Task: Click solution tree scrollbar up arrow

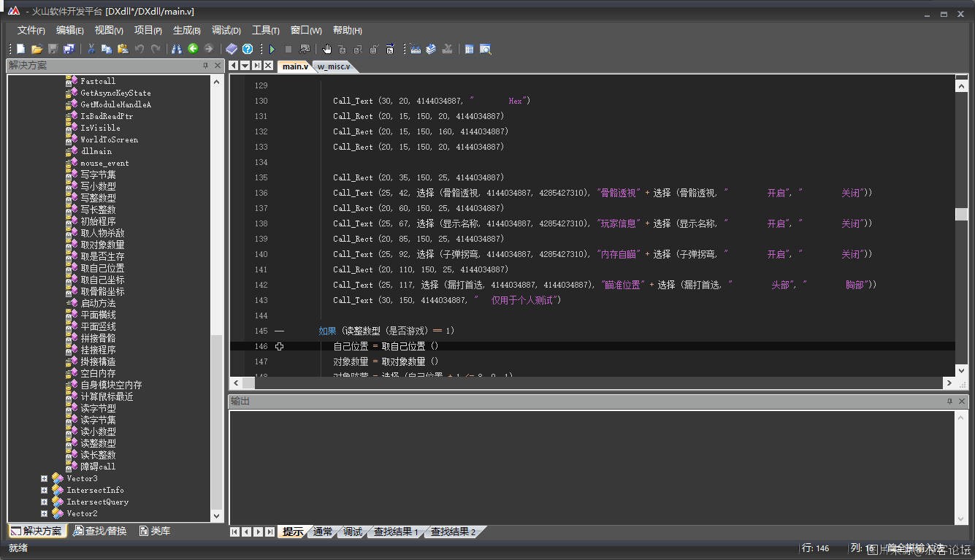Action: click(x=216, y=81)
